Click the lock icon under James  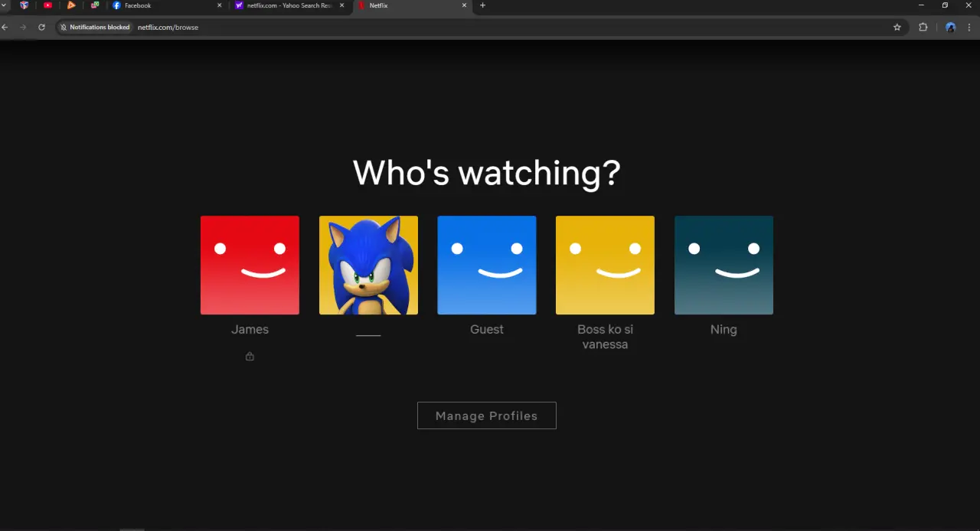tap(250, 356)
